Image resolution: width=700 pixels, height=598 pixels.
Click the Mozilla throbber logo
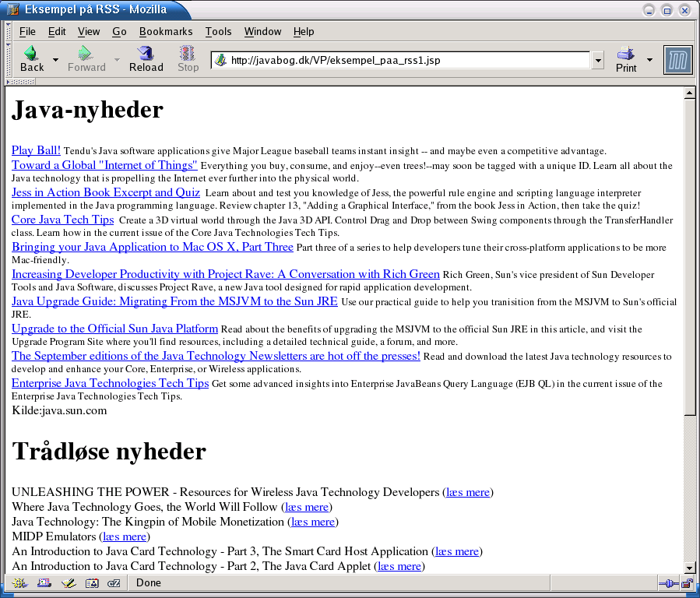point(677,60)
